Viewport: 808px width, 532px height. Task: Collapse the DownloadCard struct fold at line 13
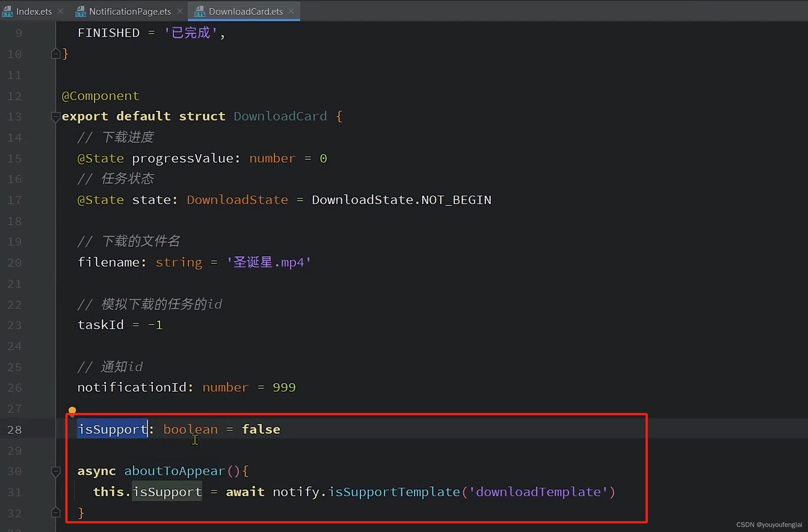tap(56, 117)
